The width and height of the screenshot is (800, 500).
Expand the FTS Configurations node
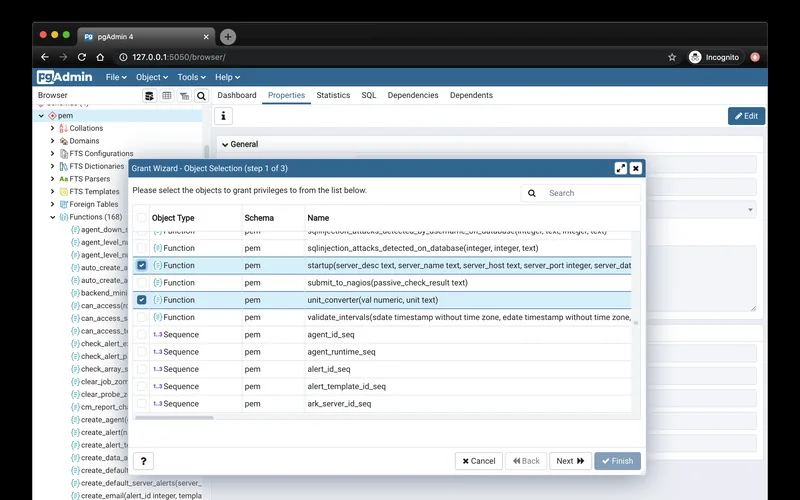pos(52,154)
